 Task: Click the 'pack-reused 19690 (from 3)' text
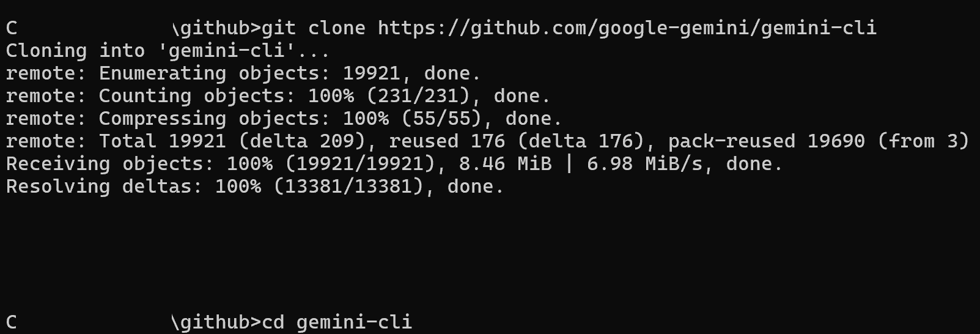coord(818,141)
